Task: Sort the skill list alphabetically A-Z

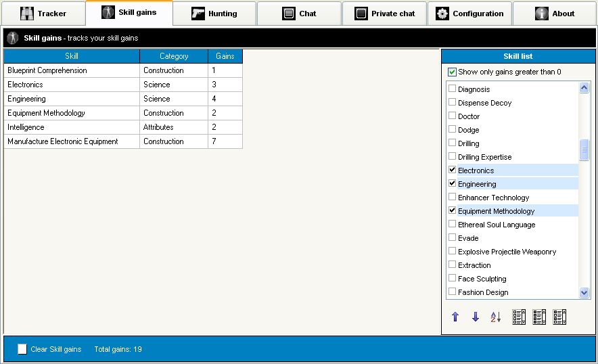Action: (496, 317)
